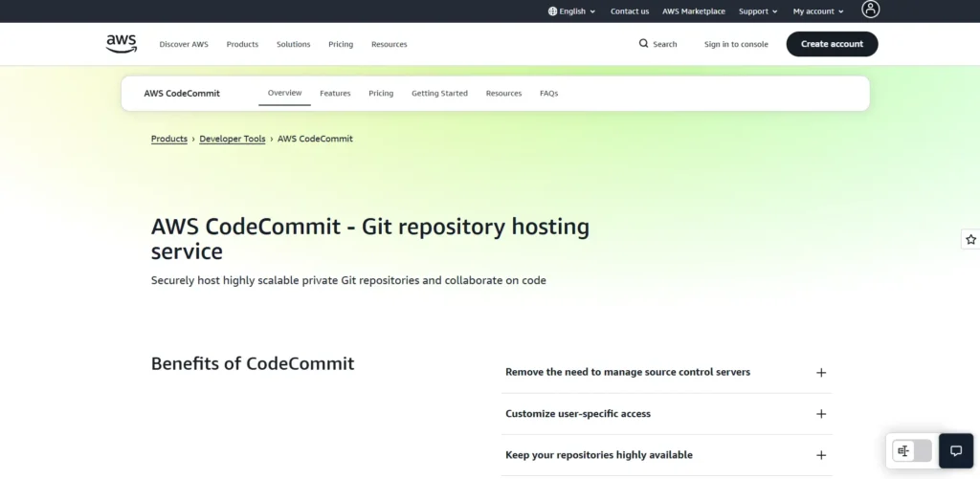The width and height of the screenshot is (980, 479).
Task: Open the AWS Marketplace link
Action: pos(694,11)
